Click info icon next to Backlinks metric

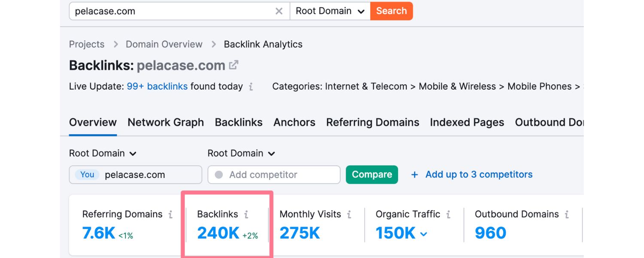[246, 215]
